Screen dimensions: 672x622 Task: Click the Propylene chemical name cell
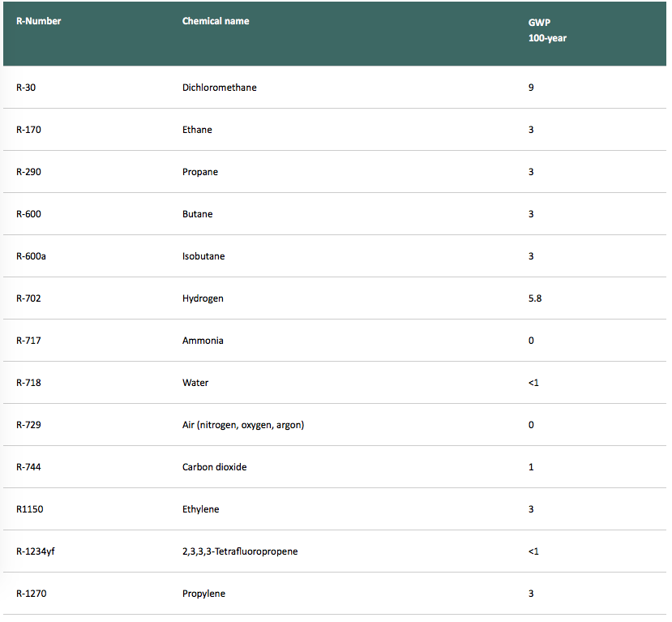pyautogui.click(x=203, y=594)
